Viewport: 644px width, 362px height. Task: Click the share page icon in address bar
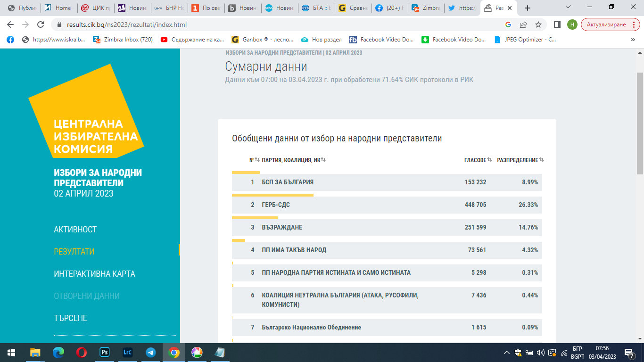click(x=523, y=25)
